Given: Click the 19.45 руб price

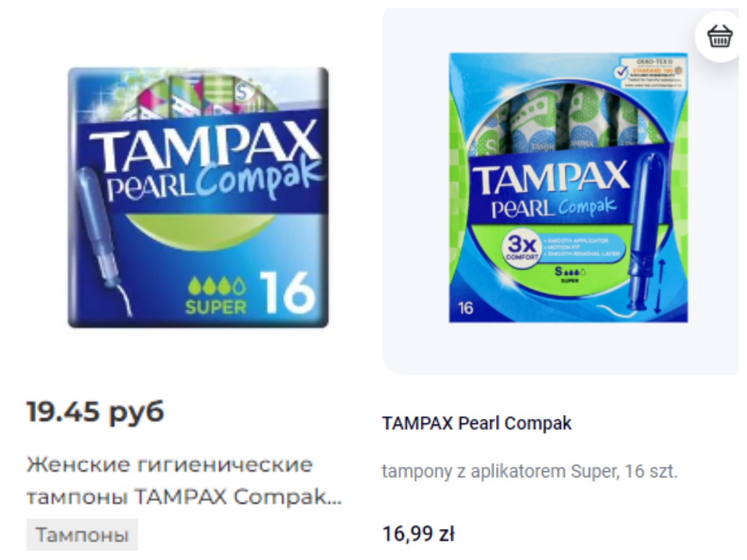Looking at the screenshot, I should [x=95, y=411].
